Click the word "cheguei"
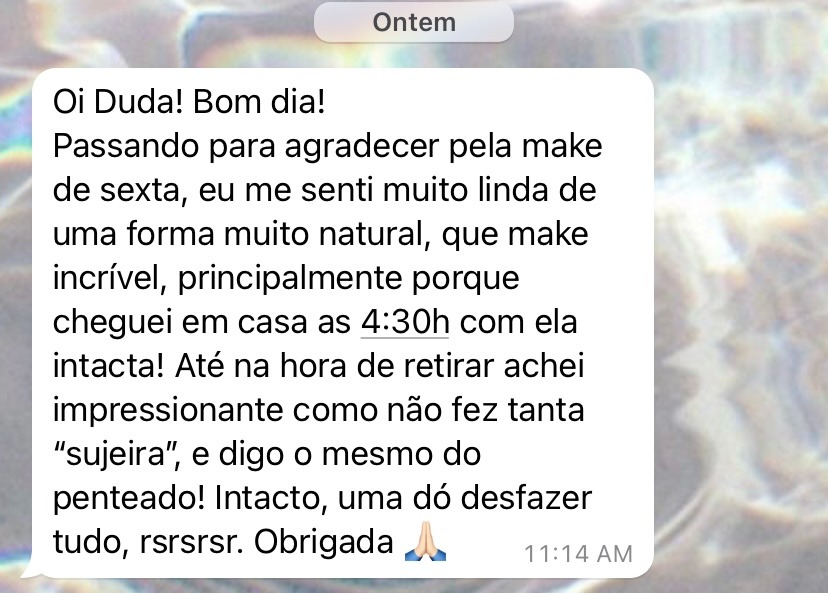Image resolution: width=828 pixels, height=593 pixels. click(112, 323)
